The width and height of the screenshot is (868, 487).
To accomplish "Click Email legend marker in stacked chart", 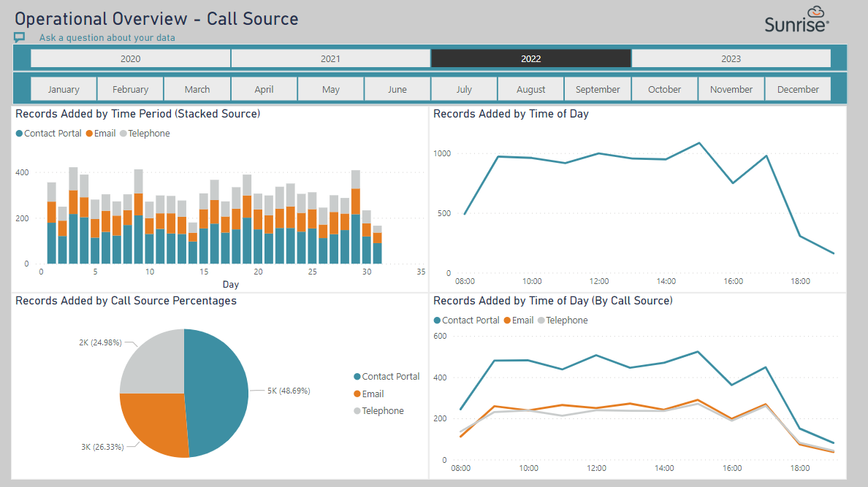I will [89, 134].
